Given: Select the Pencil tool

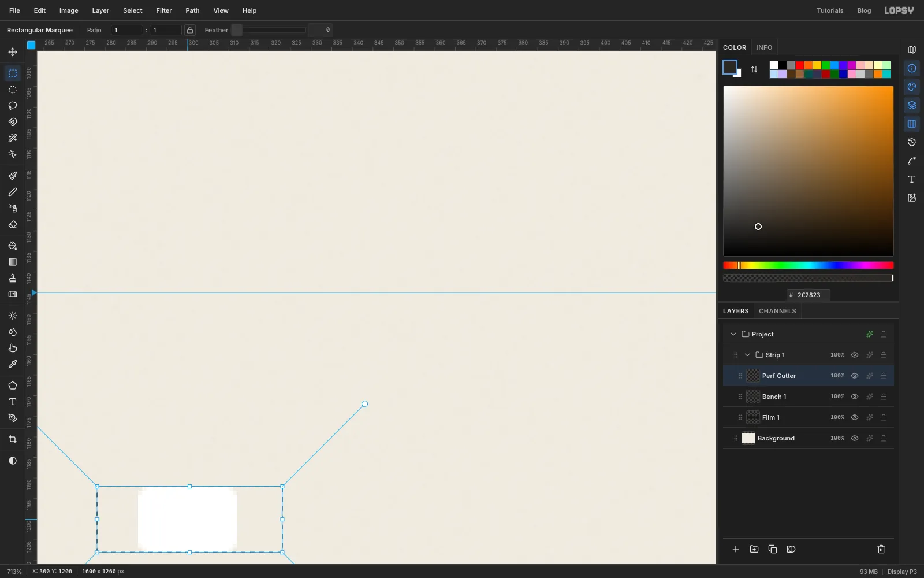Looking at the screenshot, I should 13,192.
